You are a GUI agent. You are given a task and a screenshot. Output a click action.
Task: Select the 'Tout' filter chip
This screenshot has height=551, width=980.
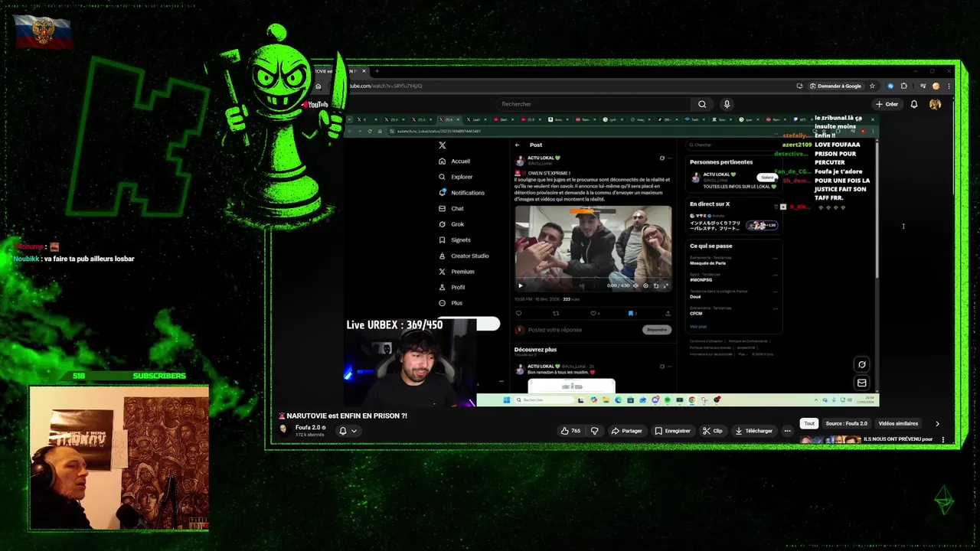click(x=809, y=423)
